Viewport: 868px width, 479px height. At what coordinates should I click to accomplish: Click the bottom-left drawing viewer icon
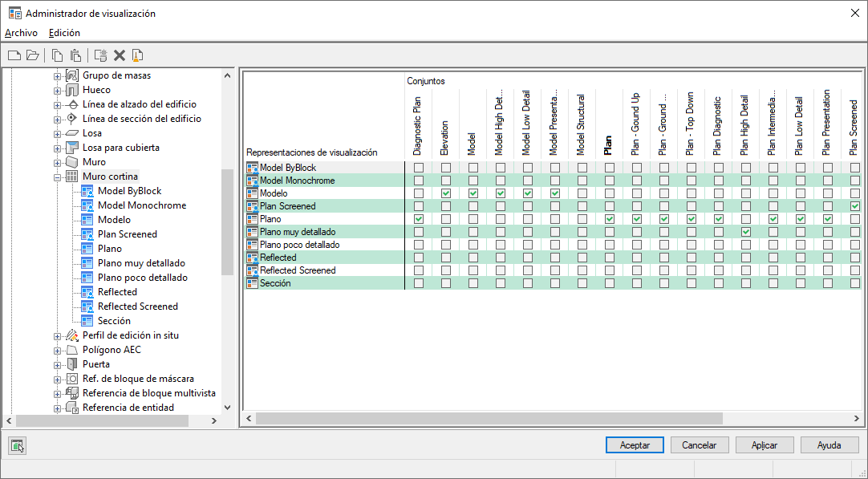tap(18, 445)
